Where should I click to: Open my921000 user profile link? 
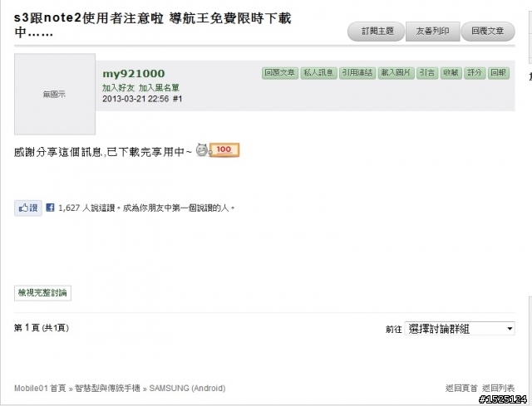133,73
